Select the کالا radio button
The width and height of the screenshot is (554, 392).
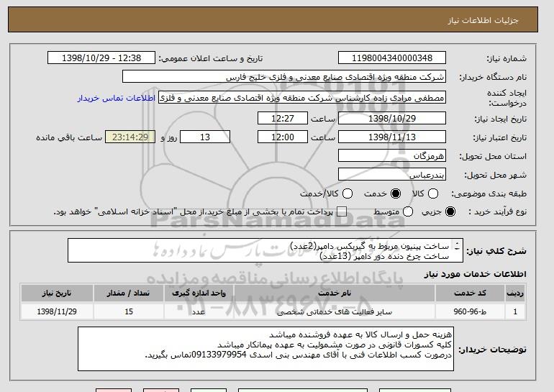(x=433, y=193)
